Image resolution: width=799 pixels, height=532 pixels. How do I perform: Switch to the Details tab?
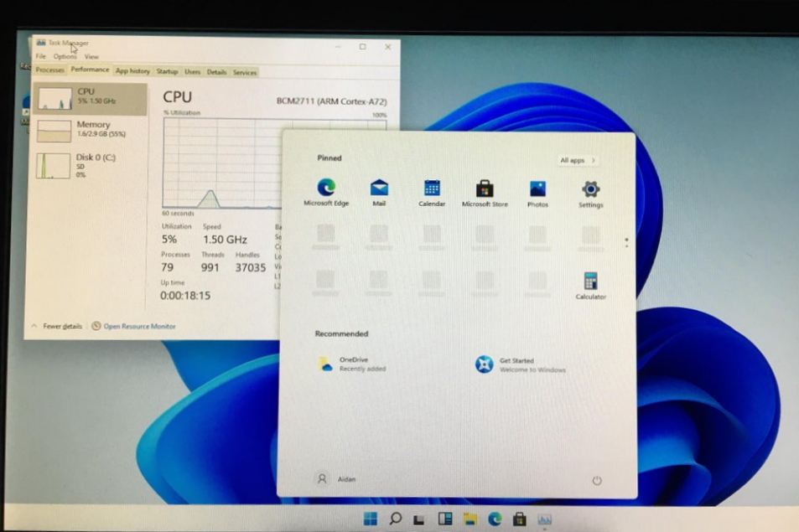tap(216, 72)
